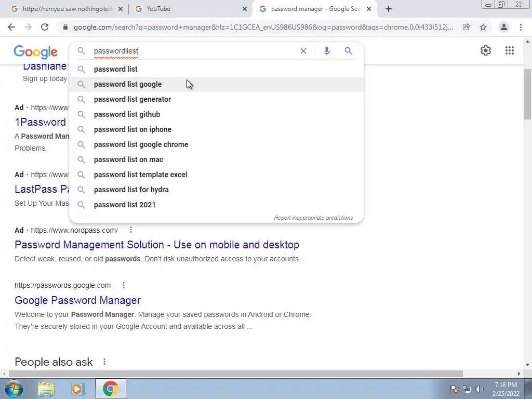Open the media player taskbar icon
The image size is (532, 399).
pyautogui.click(x=78, y=389)
